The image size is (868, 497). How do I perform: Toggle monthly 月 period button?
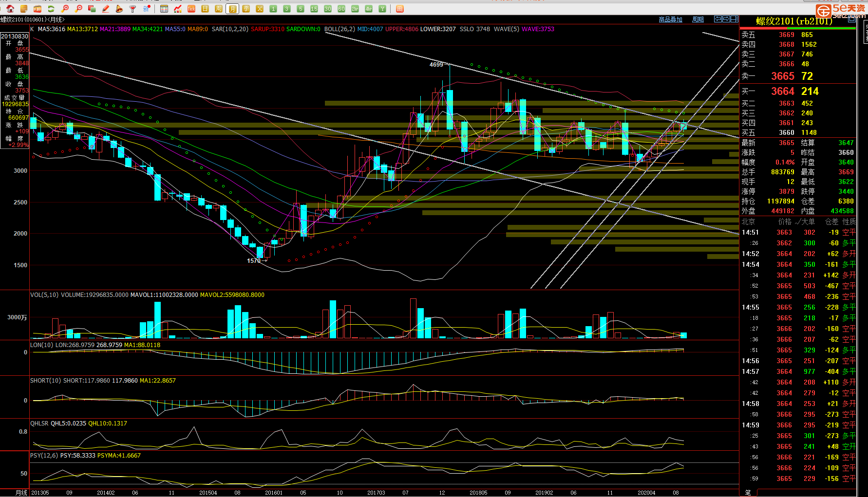tap(232, 9)
